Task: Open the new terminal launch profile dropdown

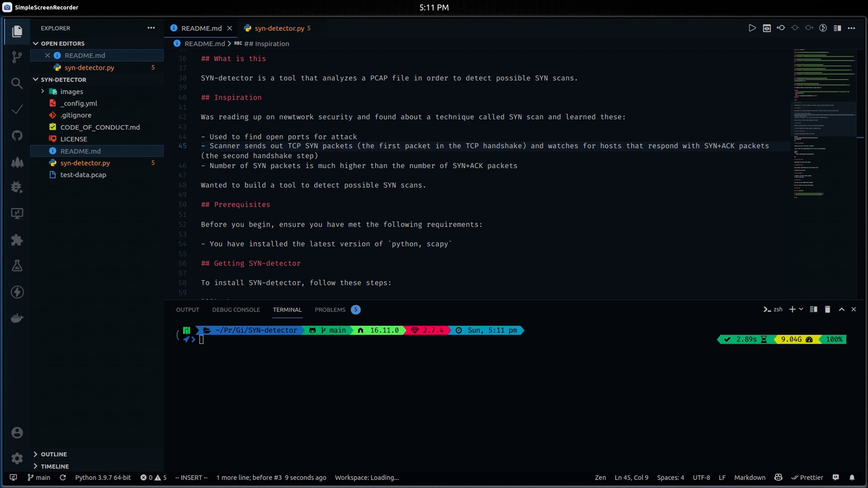Action: [801, 309]
